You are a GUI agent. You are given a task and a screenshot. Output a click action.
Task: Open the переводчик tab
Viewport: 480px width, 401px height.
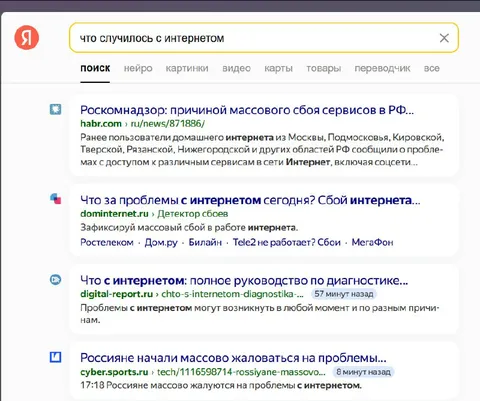pyautogui.click(x=382, y=68)
